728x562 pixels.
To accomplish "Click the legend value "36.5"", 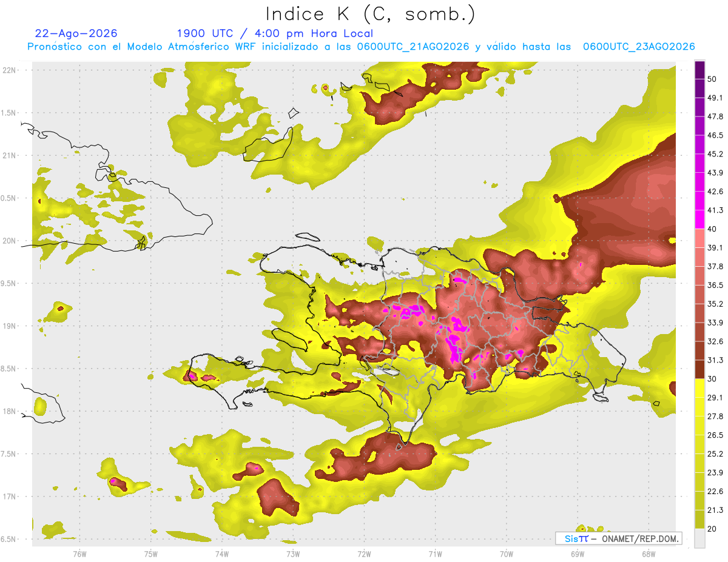I will 715,285.
